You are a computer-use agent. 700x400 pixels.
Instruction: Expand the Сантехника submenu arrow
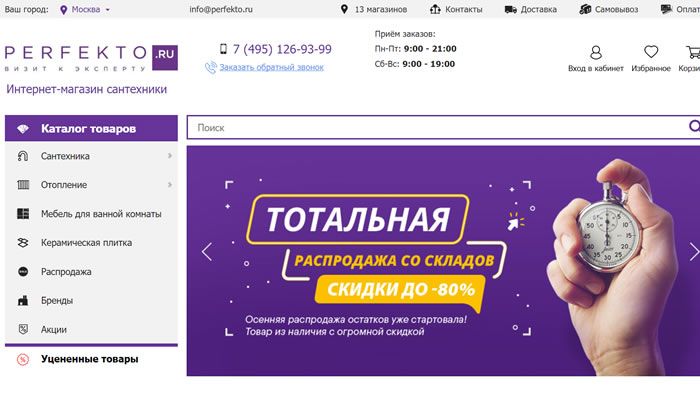(x=170, y=156)
